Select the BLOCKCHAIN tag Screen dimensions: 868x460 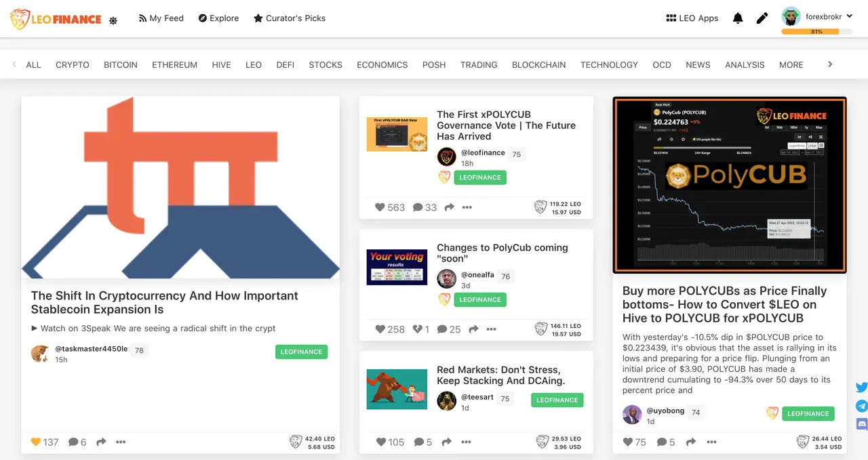(539, 65)
